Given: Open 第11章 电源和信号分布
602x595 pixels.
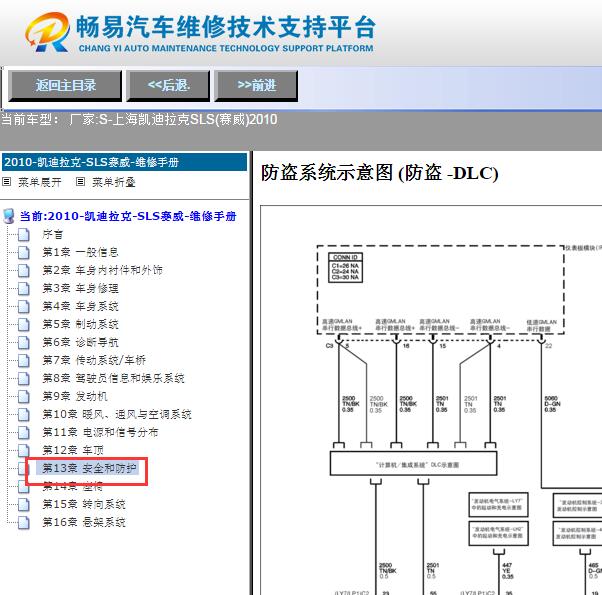Looking at the screenshot, I should pos(100,432).
